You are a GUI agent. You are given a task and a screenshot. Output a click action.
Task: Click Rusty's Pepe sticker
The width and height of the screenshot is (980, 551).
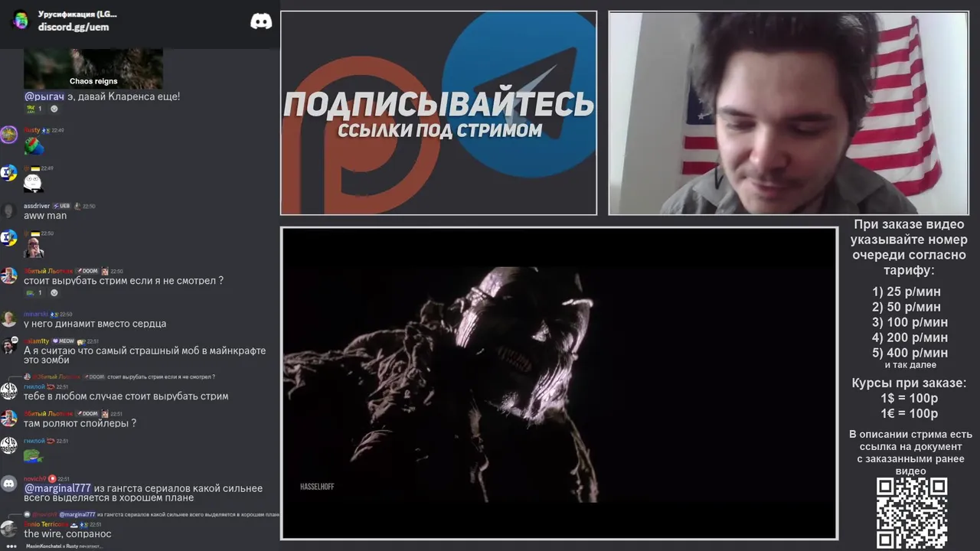click(34, 145)
